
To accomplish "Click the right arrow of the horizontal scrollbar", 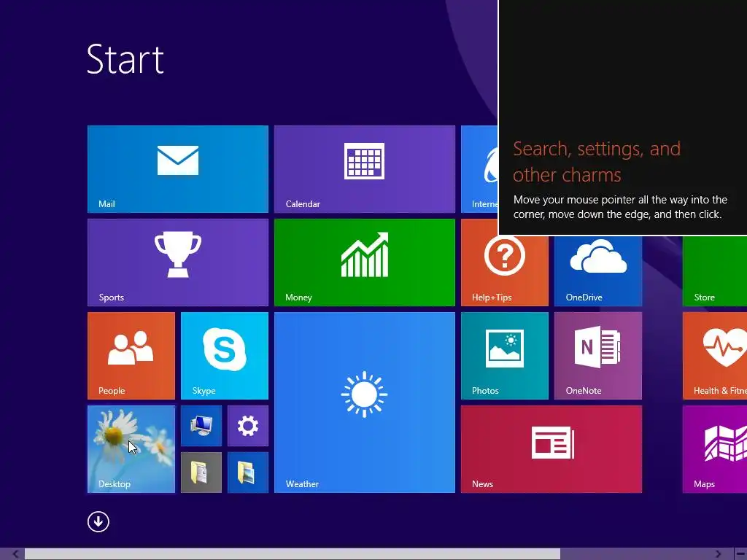I will pos(718,554).
